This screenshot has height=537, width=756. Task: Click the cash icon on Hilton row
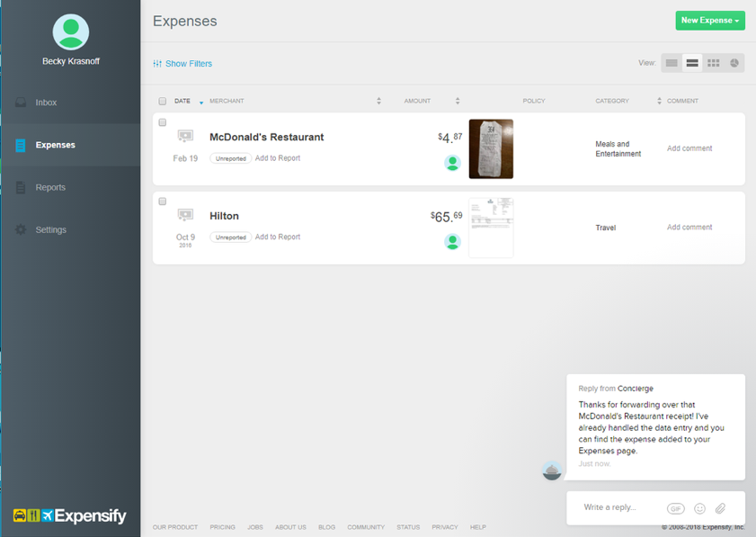pyautogui.click(x=185, y=215)
